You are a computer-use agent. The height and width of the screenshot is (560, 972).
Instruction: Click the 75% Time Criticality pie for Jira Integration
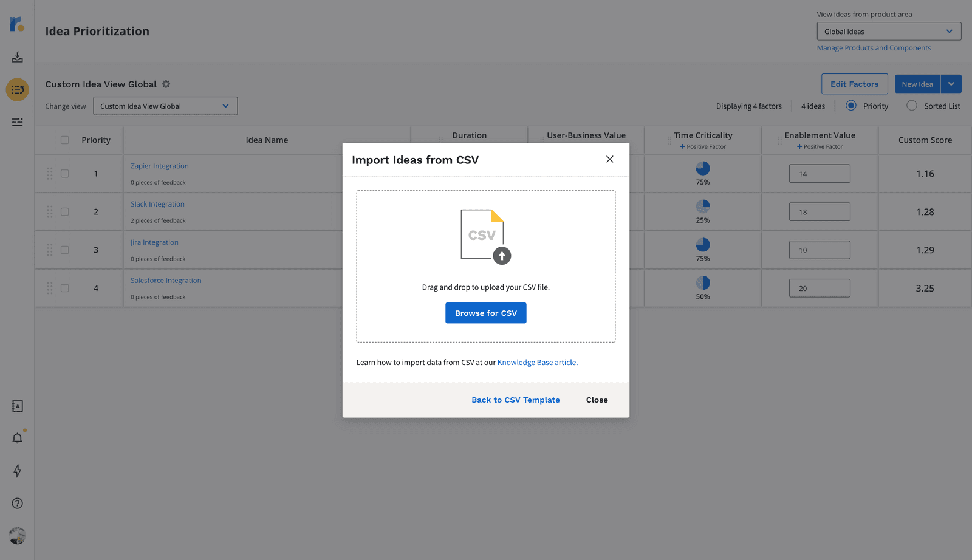click(x=703, y=246)
